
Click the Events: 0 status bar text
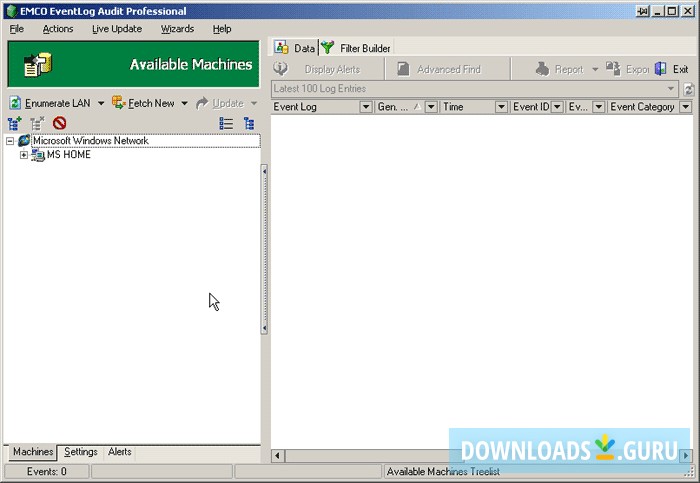pos(46,471)
